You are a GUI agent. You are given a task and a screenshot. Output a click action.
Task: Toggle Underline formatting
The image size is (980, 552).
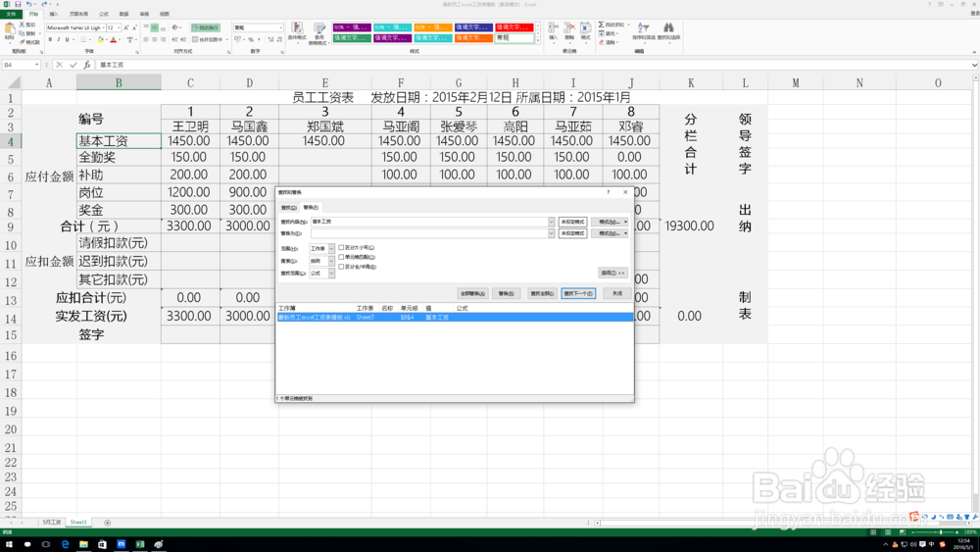(x=67, y=39)
